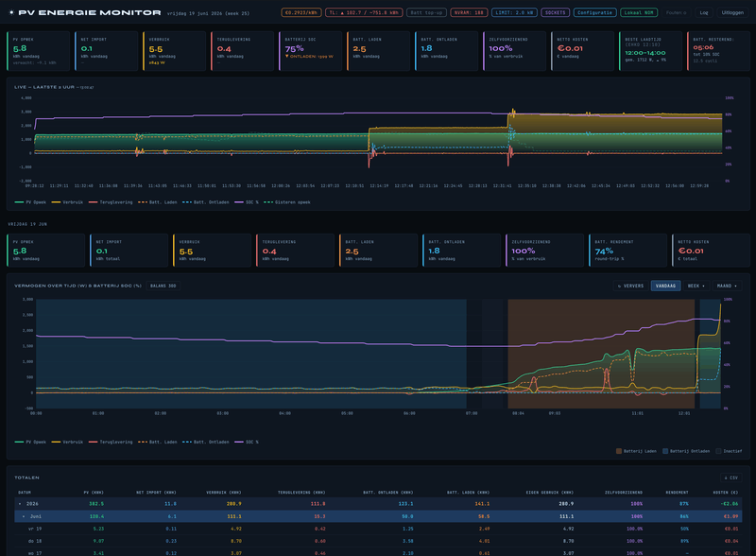Toggle SOC % series in live chart legend
The height and width of the screenshot is (556, 756).
pyautogui.click(x=247, y=202)
